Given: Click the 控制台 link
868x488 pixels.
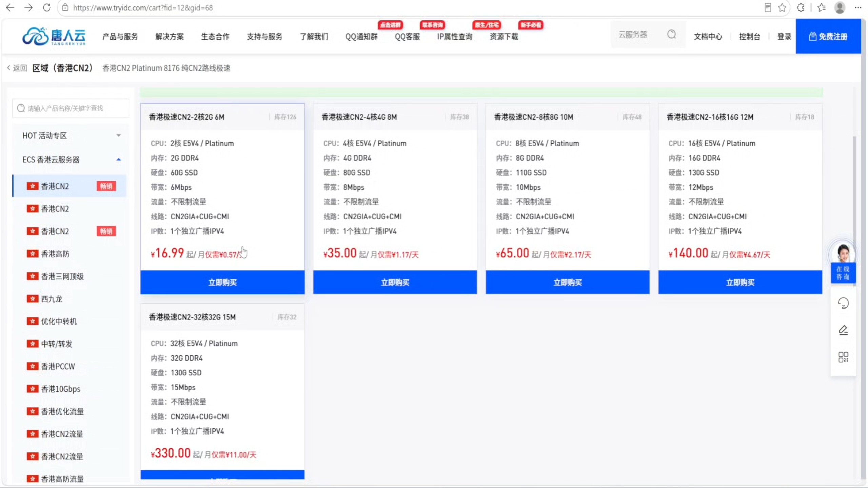Looking at the screenshot, I should (x=750, y=36).
